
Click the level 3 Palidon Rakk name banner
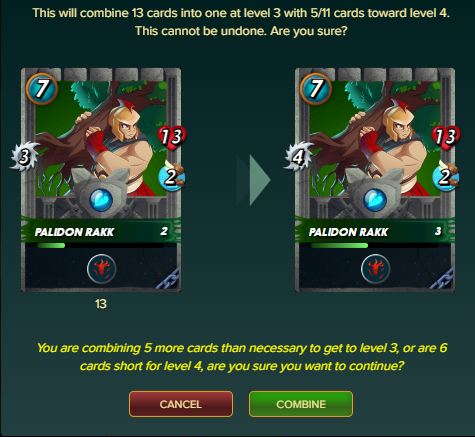click(x=375, y=231)
